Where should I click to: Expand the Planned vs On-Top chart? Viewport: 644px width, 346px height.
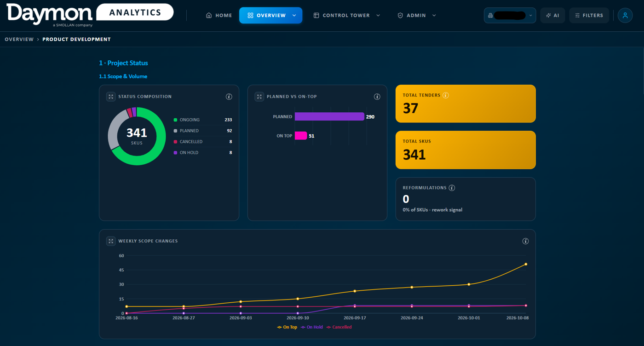[259, 97]
